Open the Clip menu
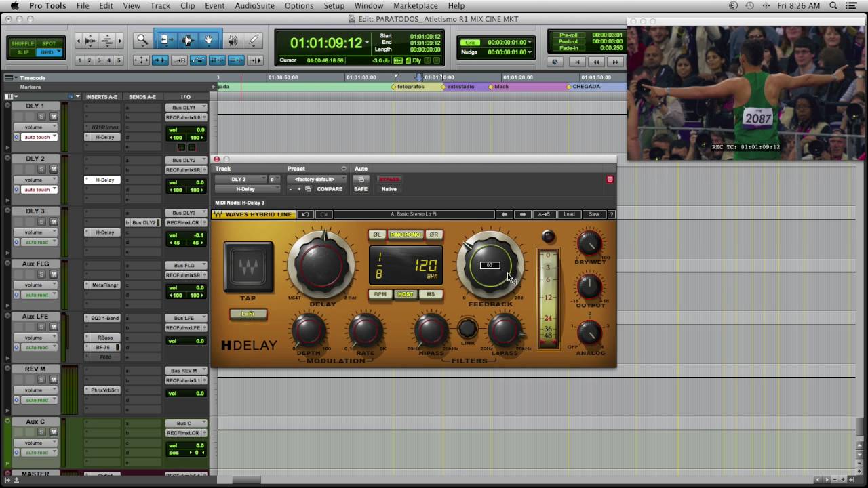 point(188,5)
